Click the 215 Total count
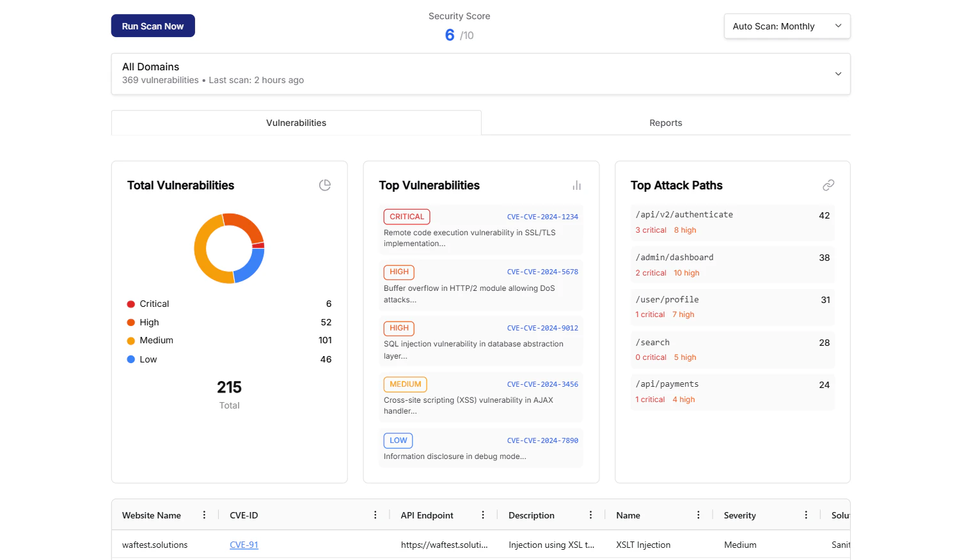The image size is (964, 560). (x=229, y=387)
